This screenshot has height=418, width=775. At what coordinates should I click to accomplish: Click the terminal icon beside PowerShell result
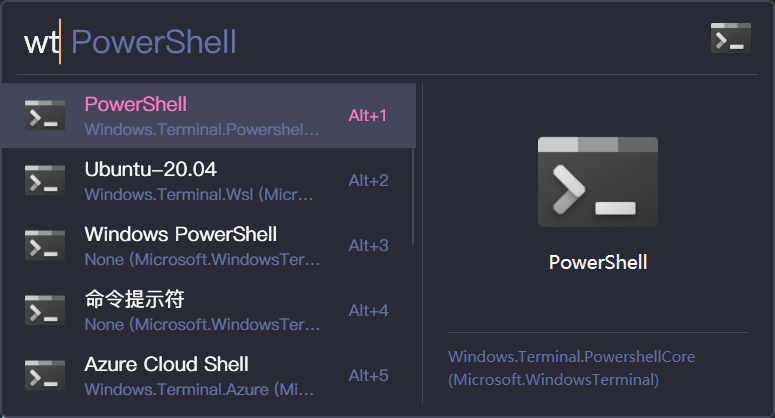coord(45,115)
